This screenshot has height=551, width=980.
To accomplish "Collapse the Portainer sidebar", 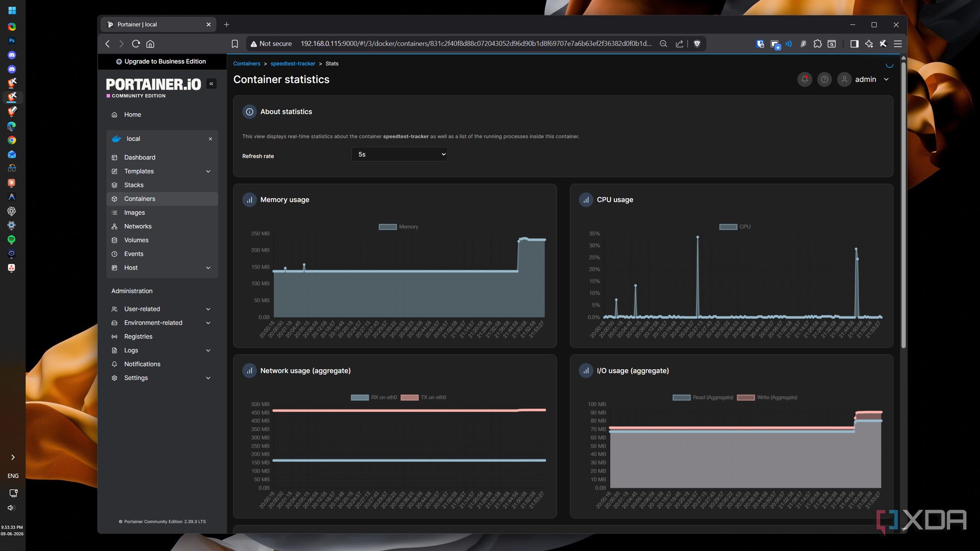I will pyautogui.click(x=211, y=83).
